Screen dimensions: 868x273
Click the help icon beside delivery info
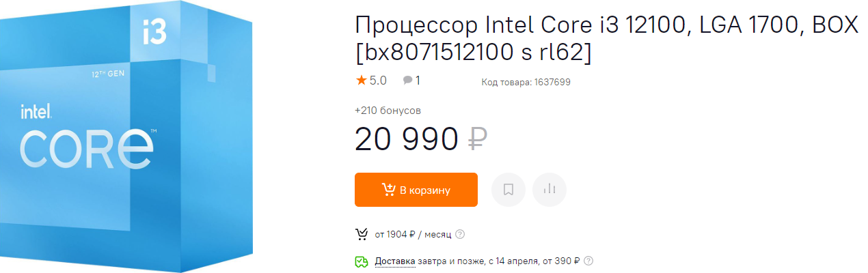pyautogui.click(x=588, y=261)
